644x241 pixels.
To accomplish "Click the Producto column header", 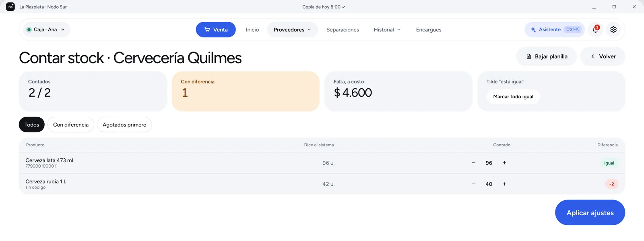I will coord(35,145).
